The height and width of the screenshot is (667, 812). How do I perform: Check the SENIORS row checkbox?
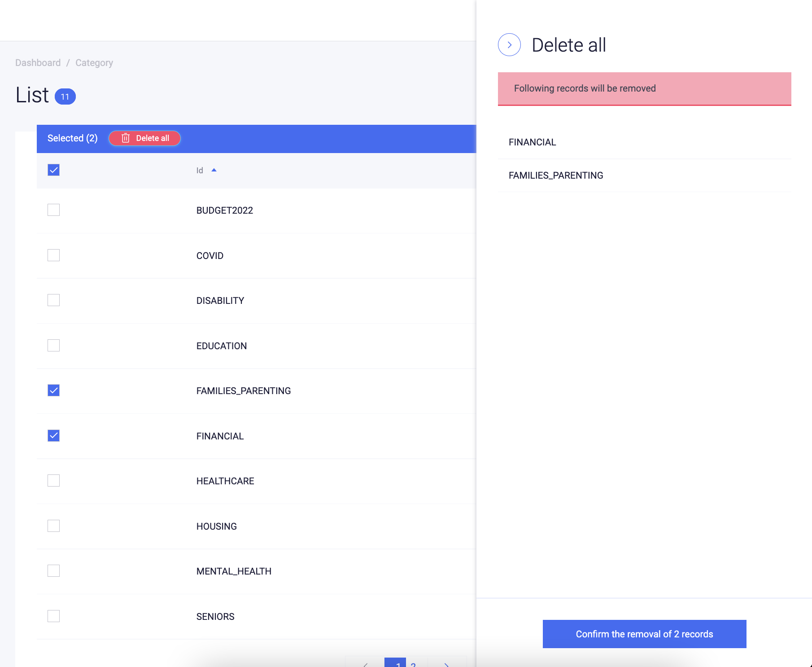point(53,616)
